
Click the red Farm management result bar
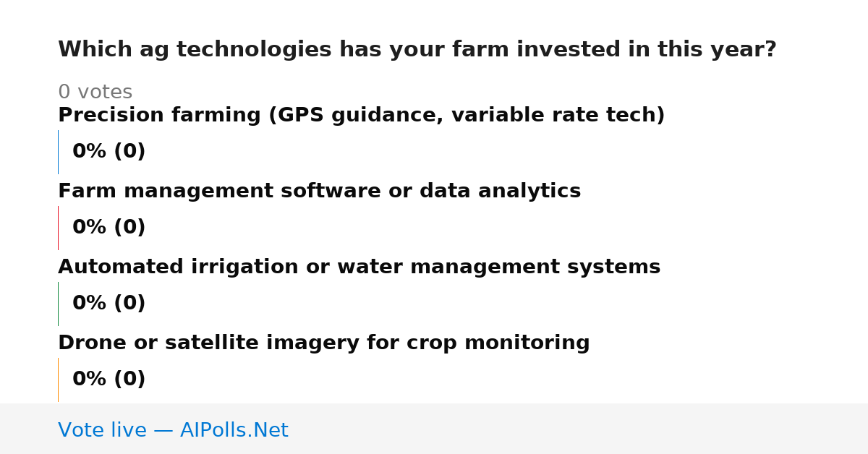(x=58, y=228)
